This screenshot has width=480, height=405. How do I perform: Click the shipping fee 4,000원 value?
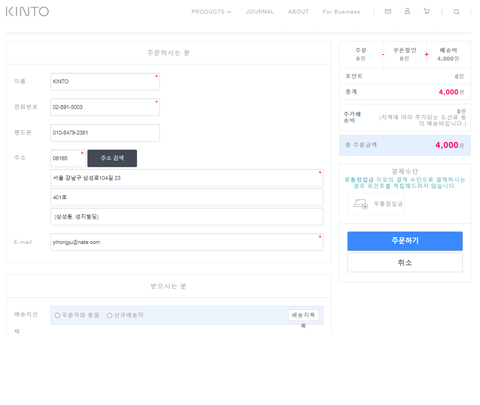coord(448,59)
